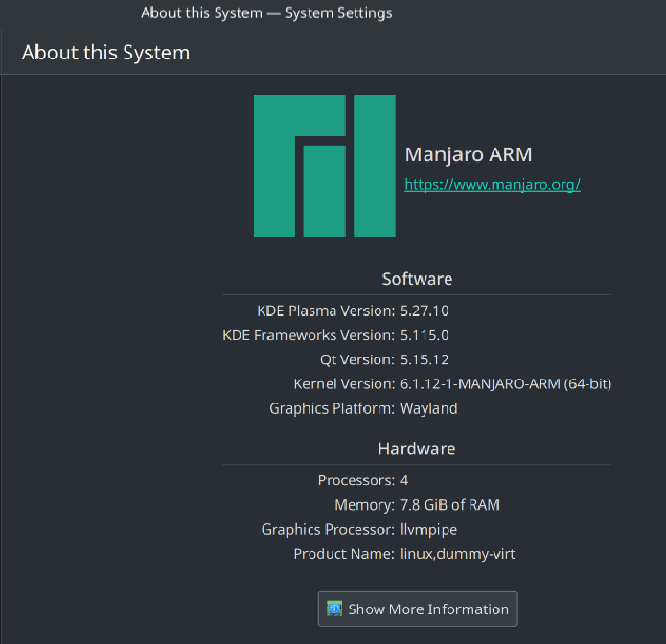666x644 pixels.
Task: Click the Wayland graphics platform value
Action: coord(428,408)
